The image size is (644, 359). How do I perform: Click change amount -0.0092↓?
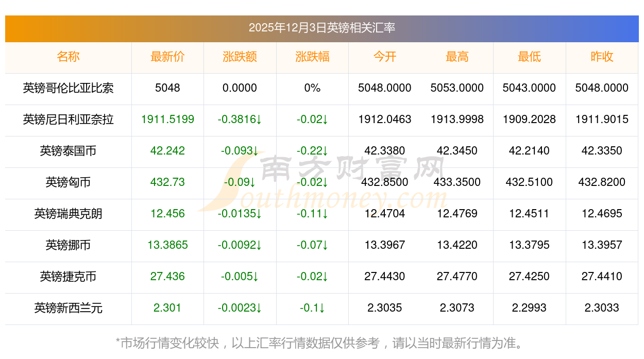pyautogui.click(x=240, y=245)
